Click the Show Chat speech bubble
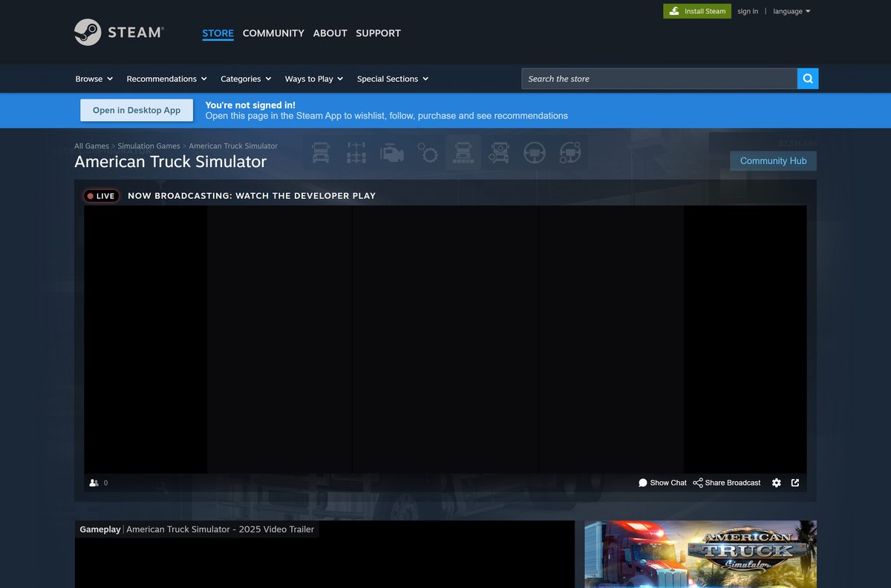 (662, 483)
